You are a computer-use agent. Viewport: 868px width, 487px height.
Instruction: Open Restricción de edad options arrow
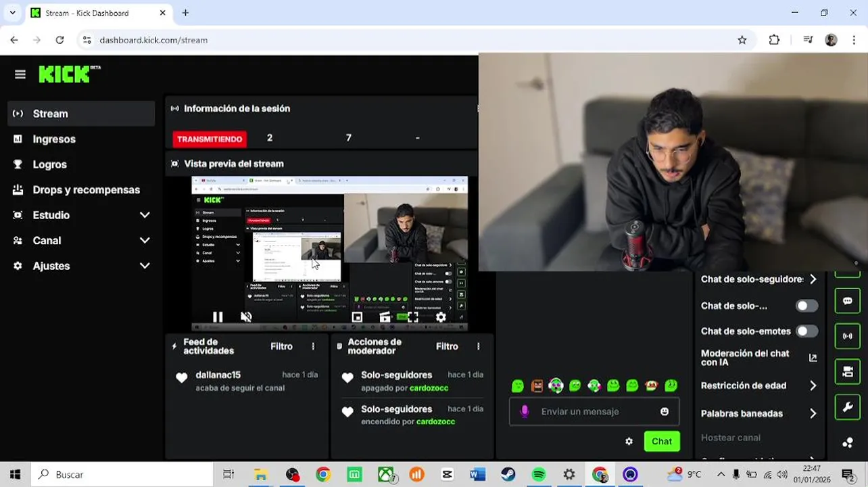813,386
